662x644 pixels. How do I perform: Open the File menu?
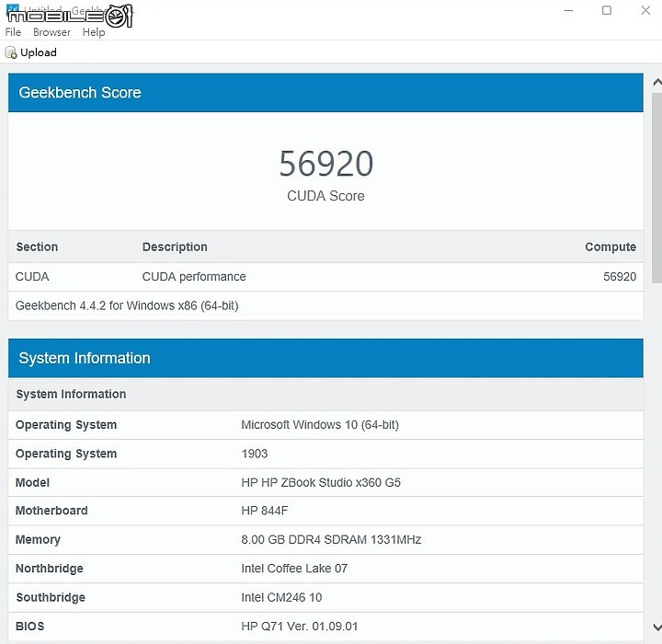13,32
